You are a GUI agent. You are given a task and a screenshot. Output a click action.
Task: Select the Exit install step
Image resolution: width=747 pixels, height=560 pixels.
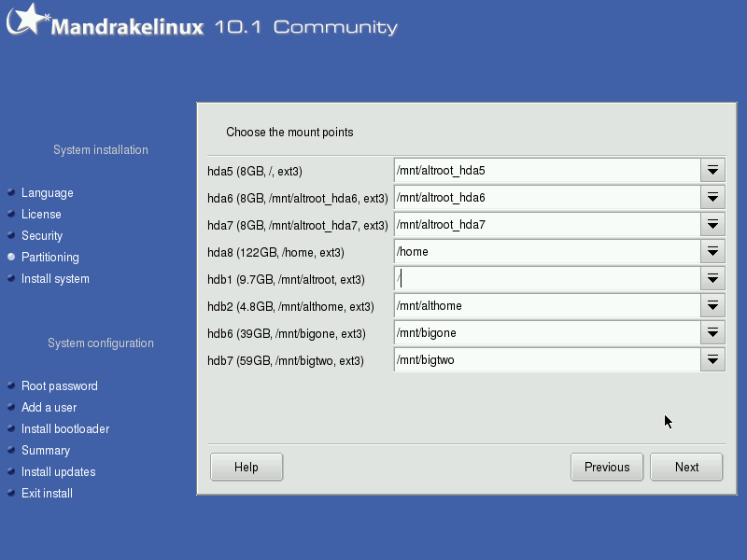pos(48,493)
